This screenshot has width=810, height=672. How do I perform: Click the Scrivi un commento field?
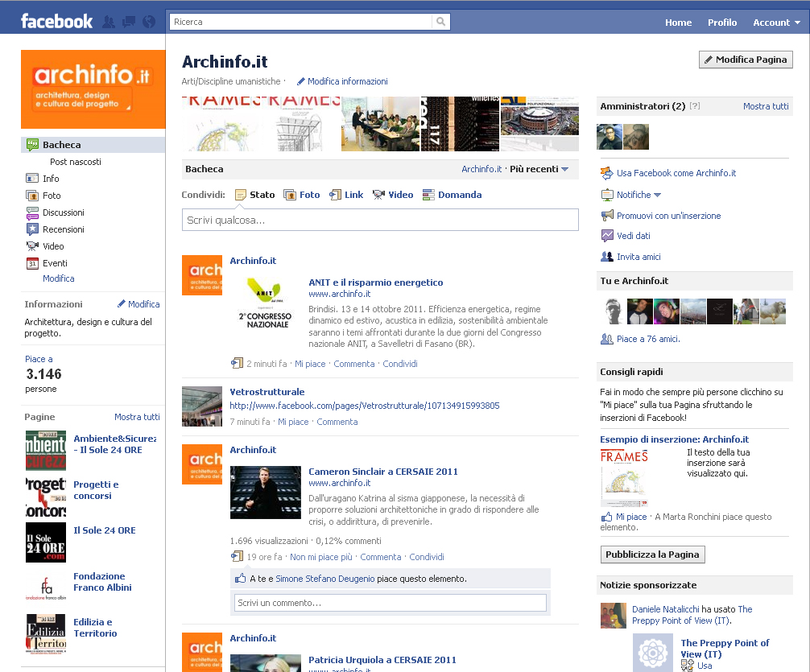tap(390, 603)
